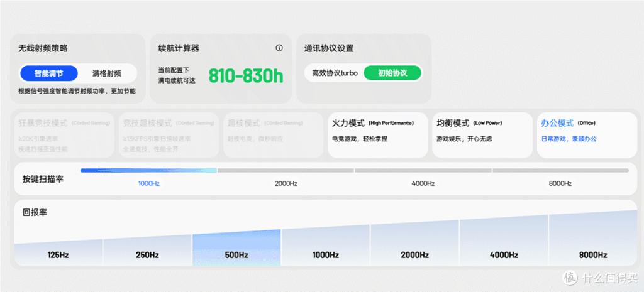Set report rate to 8000Hz
The width and height of the screenshot is (644, 292).
pyautogui.click(x=592, y=238)
